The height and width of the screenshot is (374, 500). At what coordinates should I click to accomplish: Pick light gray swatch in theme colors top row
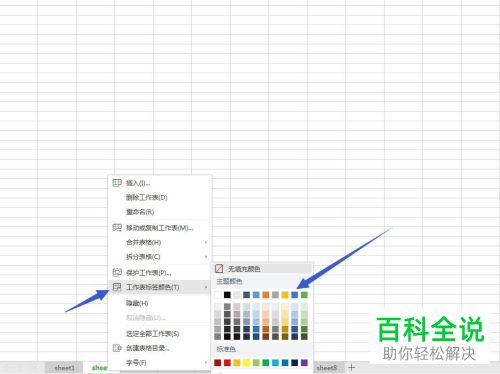point(237,295)
